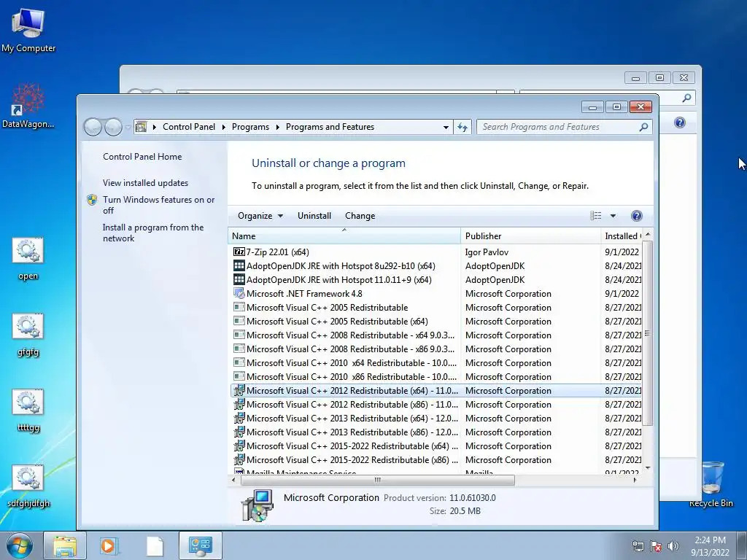Open the Organize dropdown menu
747x560 pixels.
pos(260,216)
